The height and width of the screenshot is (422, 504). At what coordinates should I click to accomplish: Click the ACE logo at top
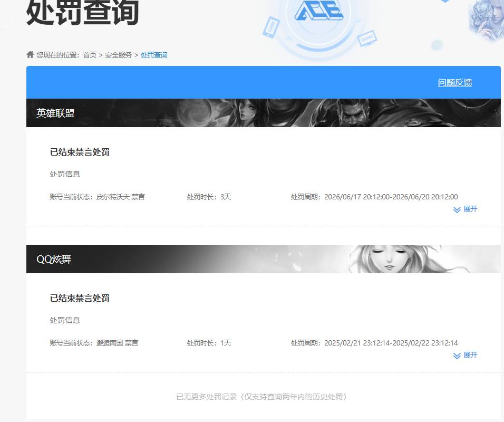click(319, 9)
